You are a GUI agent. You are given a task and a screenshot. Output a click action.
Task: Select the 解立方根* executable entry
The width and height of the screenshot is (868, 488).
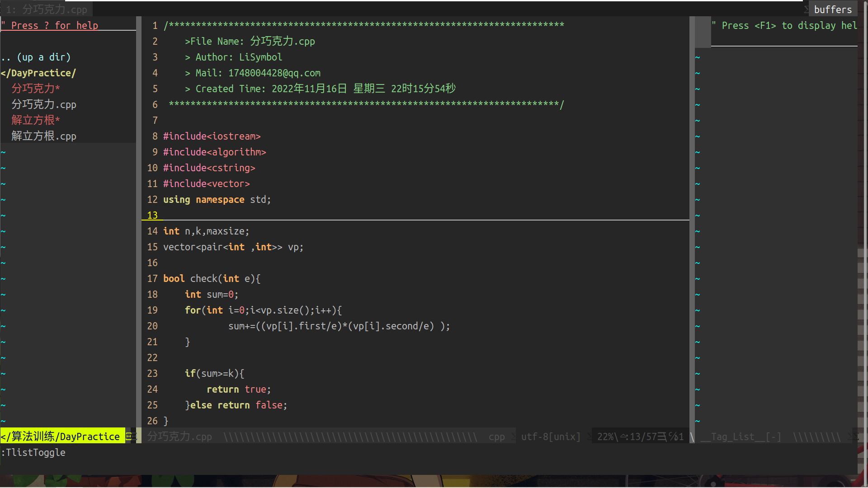coord(36,120)
